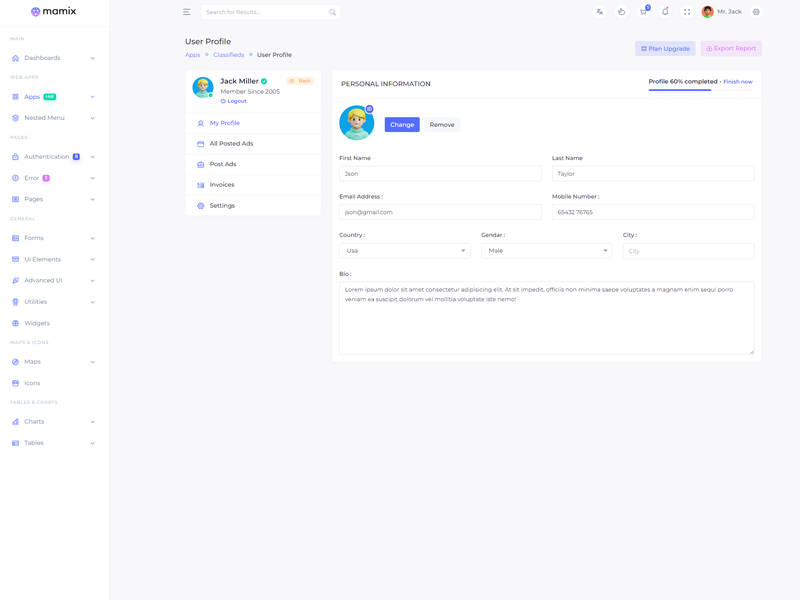Screen dimensions: 800x600
Task: Toggle the sidebar hamburger menu
Action: click(186, 12)
